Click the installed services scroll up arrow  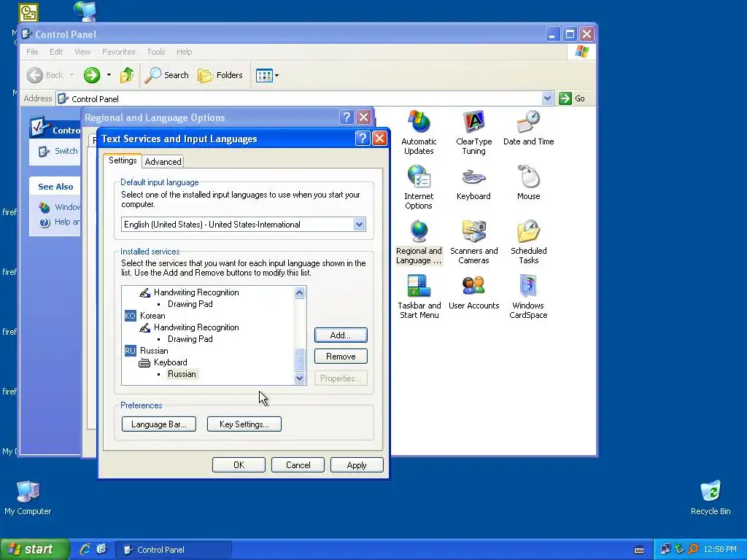coord(299,293)
